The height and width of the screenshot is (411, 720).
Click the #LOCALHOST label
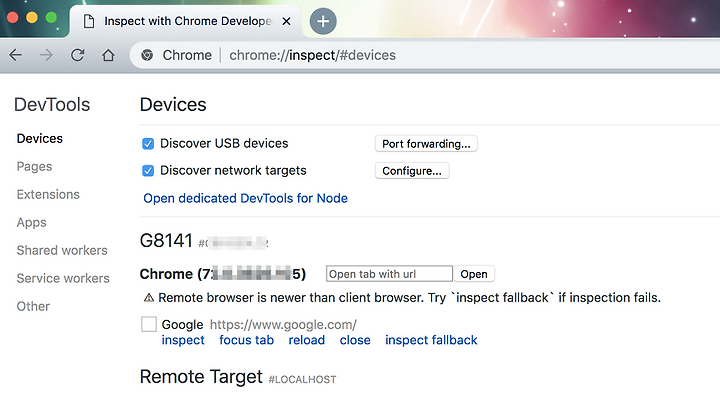coord(302,380)
